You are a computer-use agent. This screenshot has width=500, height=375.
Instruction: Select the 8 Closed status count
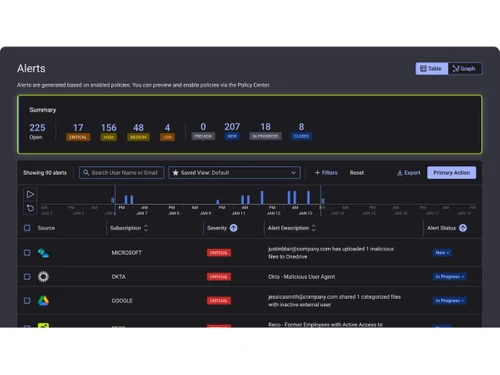[x=301, y=131]
